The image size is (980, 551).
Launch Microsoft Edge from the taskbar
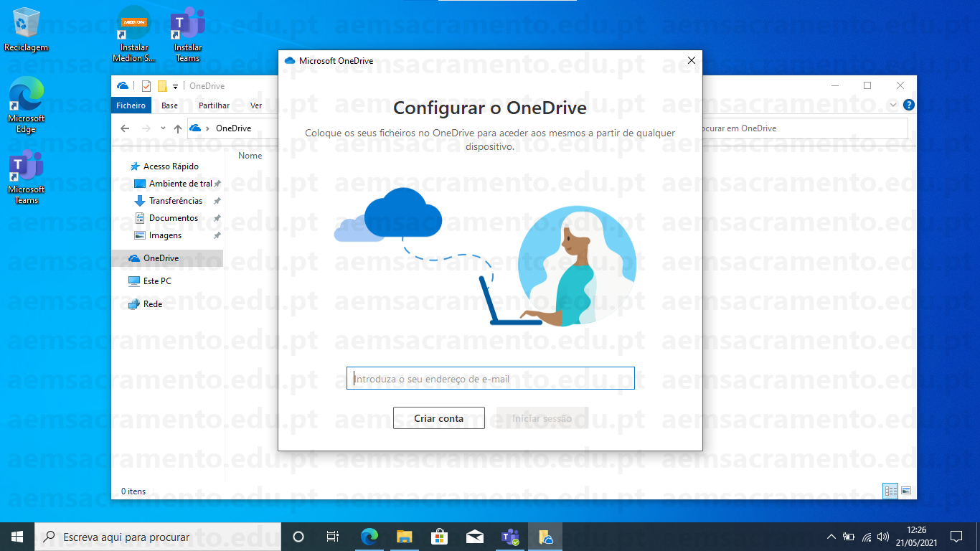[x=369, y=537]
